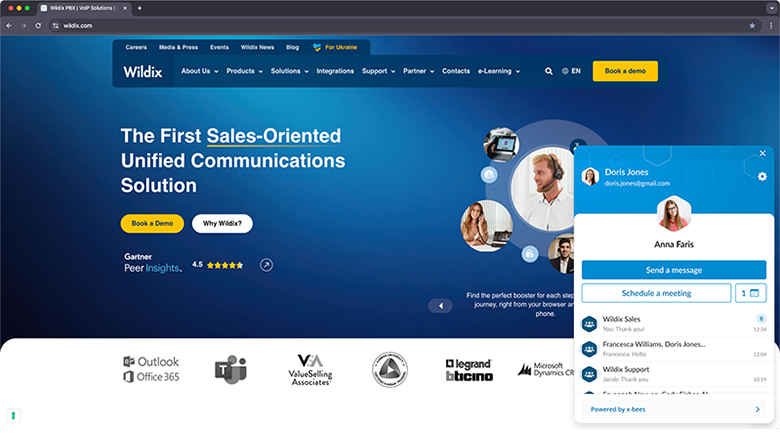Click Powered by x-bees chevron
The height and width of the screenshot is (439, 780).
click(x=758, y=409)
